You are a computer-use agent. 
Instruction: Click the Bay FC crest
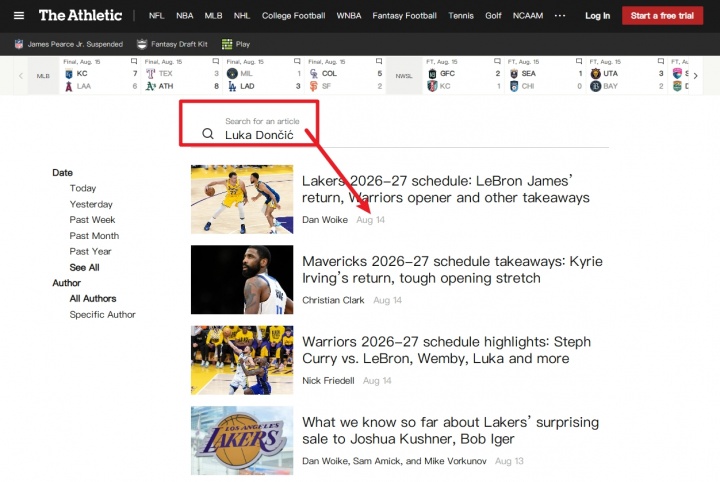pyautogui.click(x=596, y=86)
